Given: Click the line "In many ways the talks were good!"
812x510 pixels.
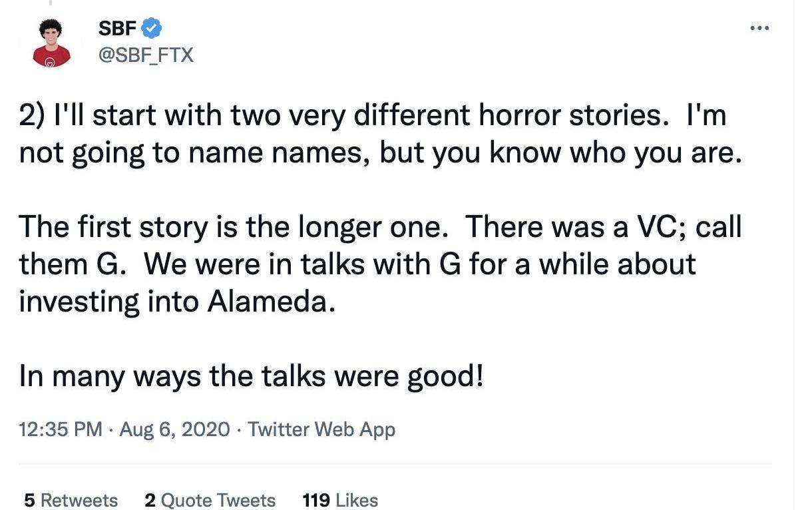Looking at the screenshot, I should [251, 377].
